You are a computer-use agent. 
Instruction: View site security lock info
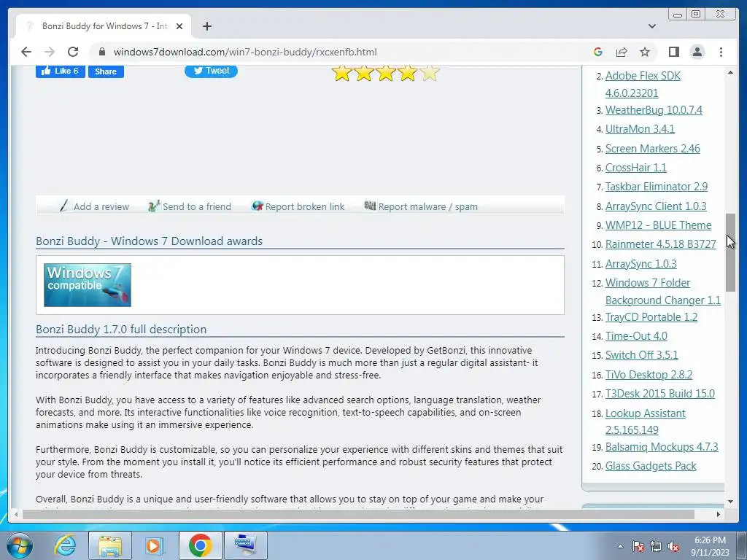click(102, 52)
